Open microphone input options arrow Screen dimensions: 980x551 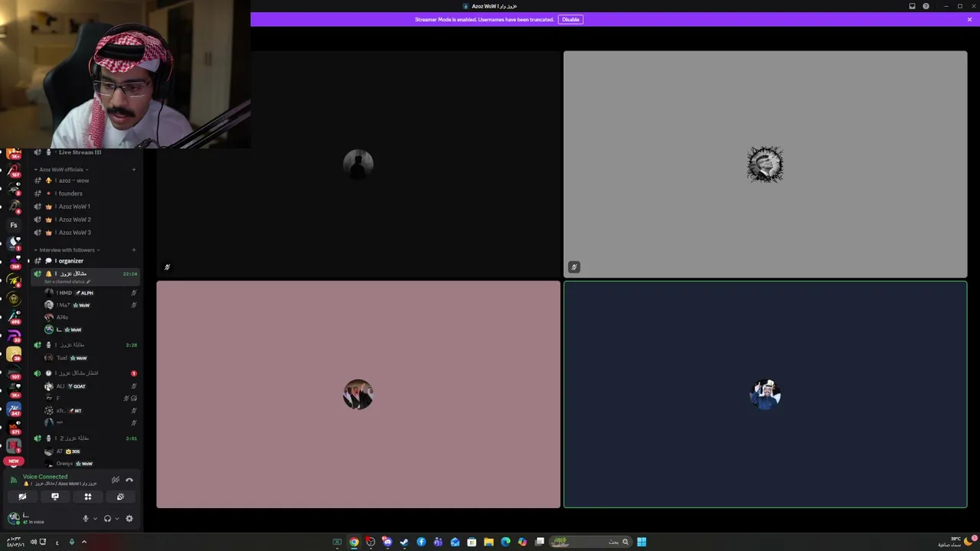tap(95, 519)
